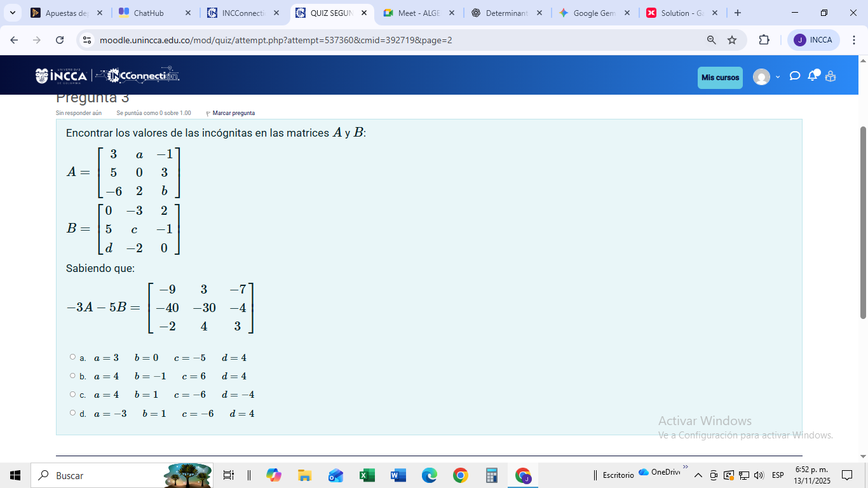This screenshot has width=868, height=488.
Task: Open the messages chat bubble icon
Action: point(794,76)
